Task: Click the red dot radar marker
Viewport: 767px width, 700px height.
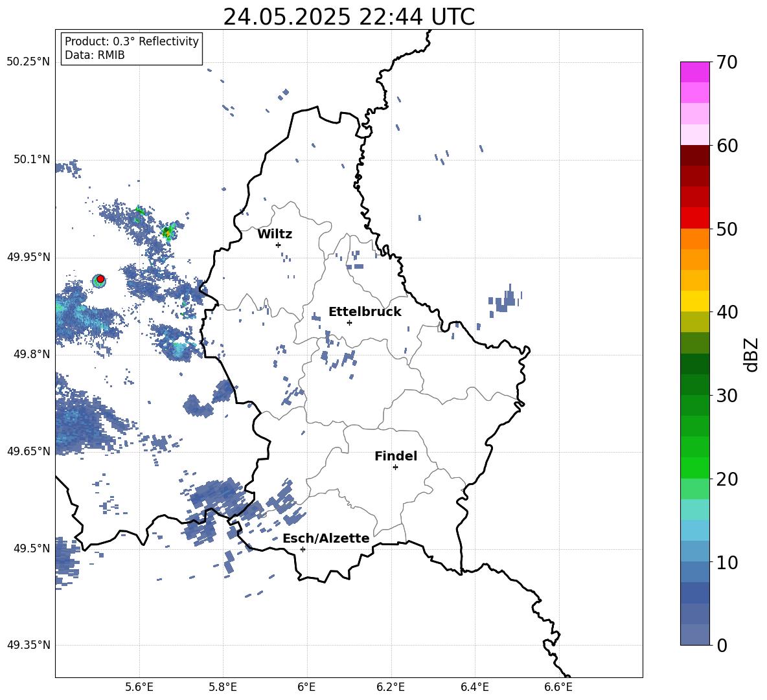Action: pyautogui.click(x=100, y=279)
